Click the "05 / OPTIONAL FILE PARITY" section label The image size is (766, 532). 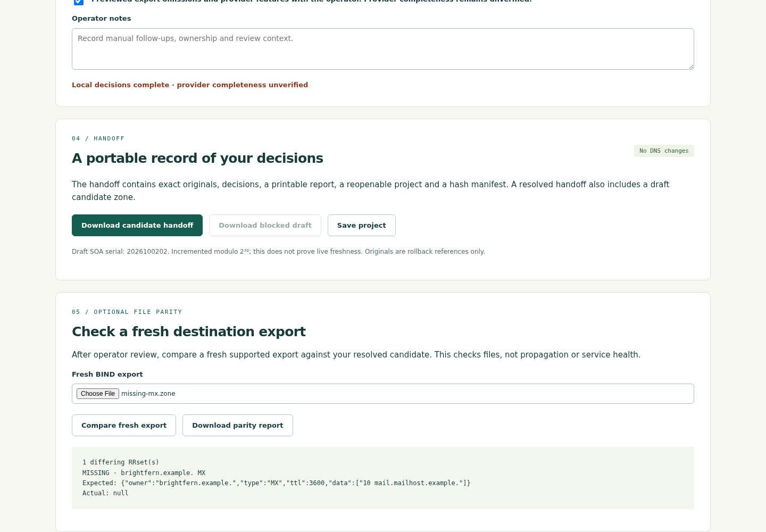pyautogui.click(x=127, y=312)
